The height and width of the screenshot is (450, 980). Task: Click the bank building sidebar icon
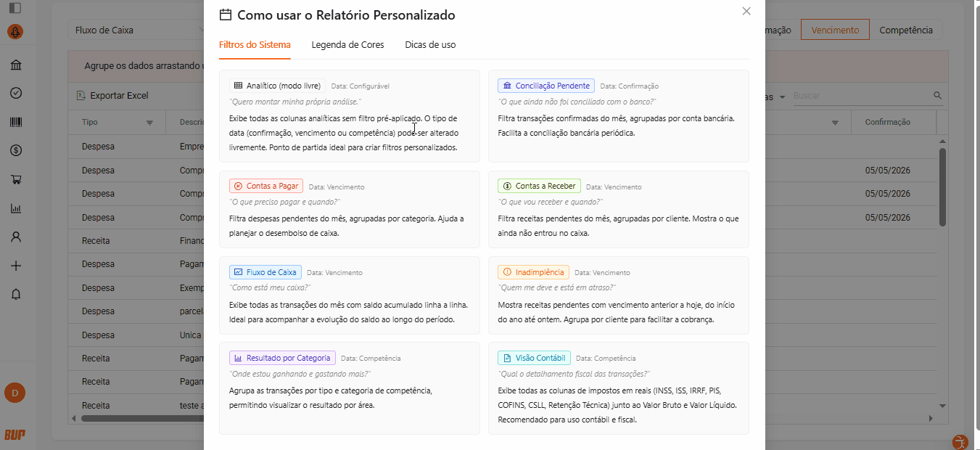(16, 65)
